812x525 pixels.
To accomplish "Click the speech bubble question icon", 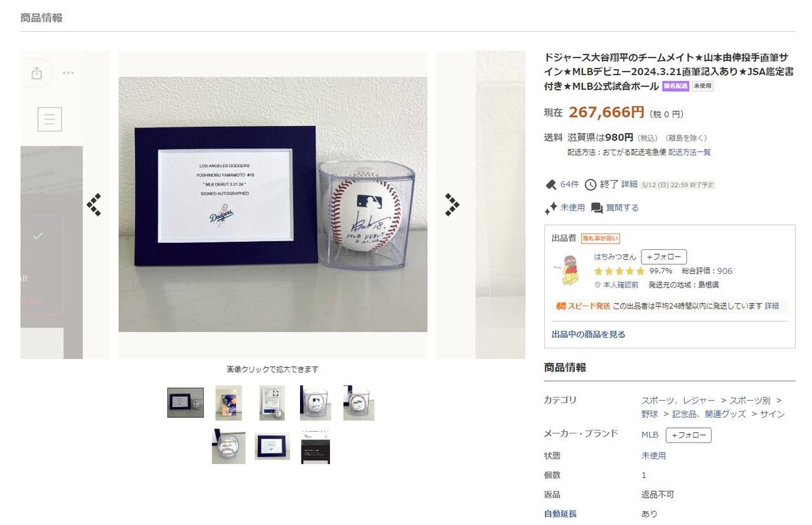I will [x=597, y=208].
